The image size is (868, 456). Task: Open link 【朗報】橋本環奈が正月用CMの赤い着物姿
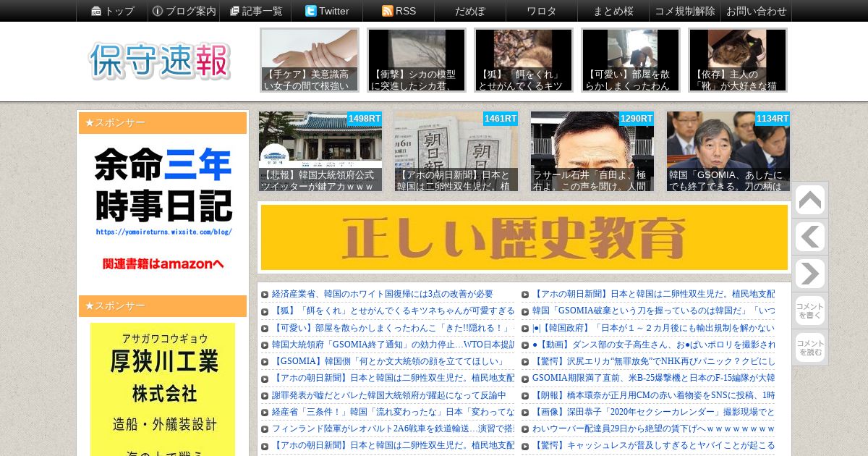coord(653,395)
